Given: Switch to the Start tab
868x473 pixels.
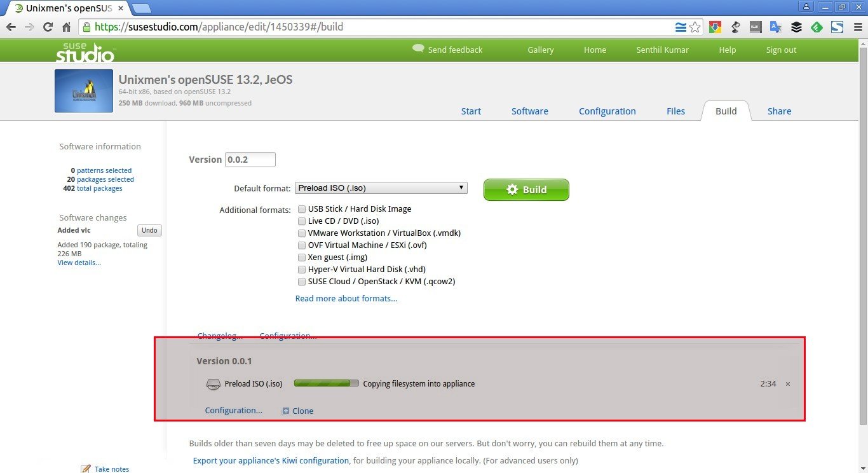Looking at the screenshot, I should pyautogui.click(x=471, y=111).
